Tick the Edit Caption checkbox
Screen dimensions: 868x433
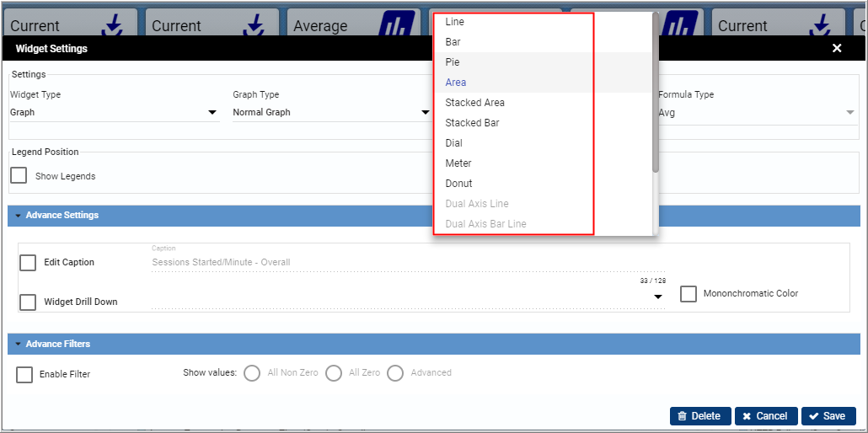point(28,263)
